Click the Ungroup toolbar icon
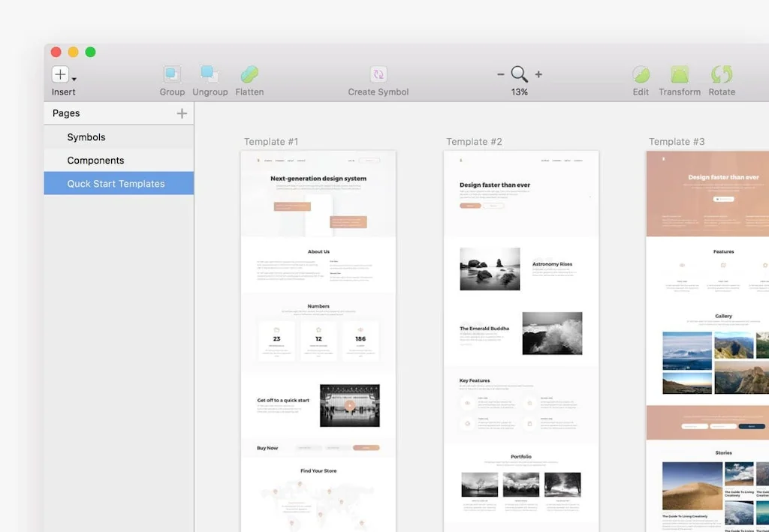Image resolution: width=769 pixels, height=532 pixels. (210, 75)
